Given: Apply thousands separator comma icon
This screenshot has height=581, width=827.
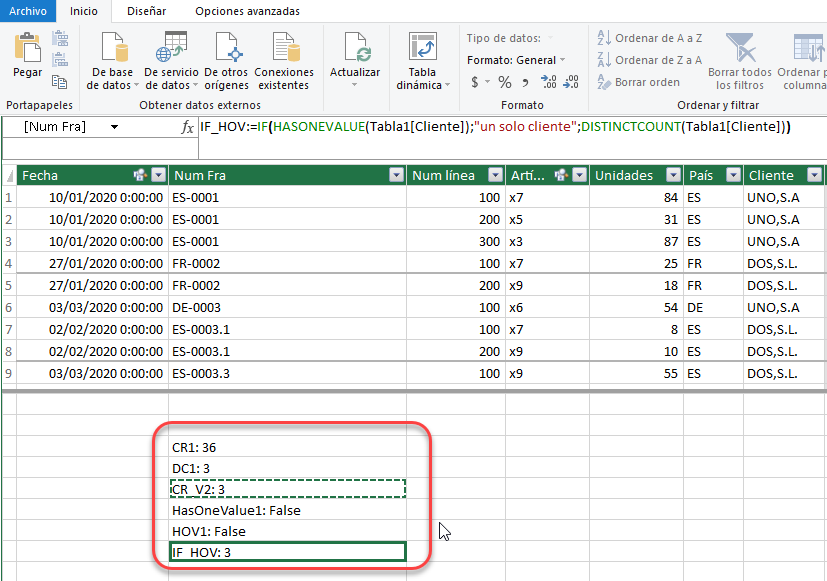Looking at the screenshot, I should [525, 82].
